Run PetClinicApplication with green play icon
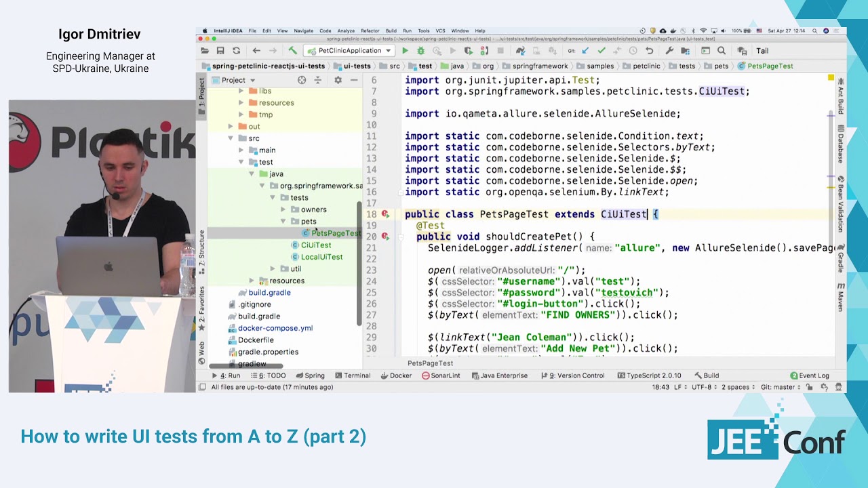Image resolution: width=868 pixels, height=488 pixels. pyautogui.click(x=405, y=51)
